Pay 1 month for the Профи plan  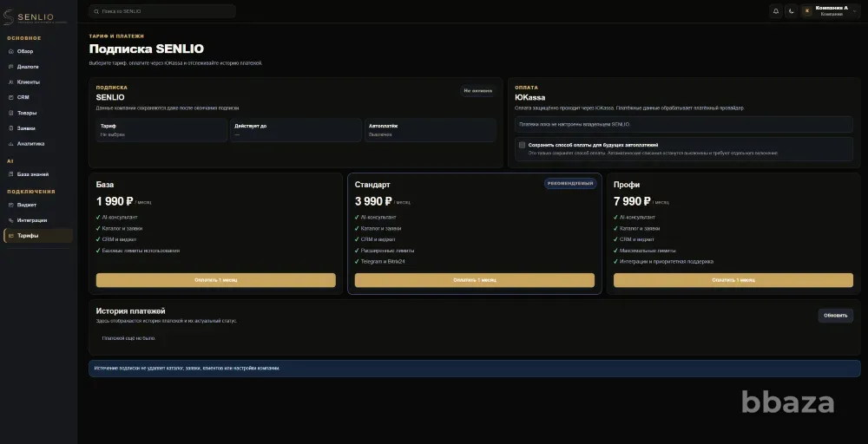[733, 280]
